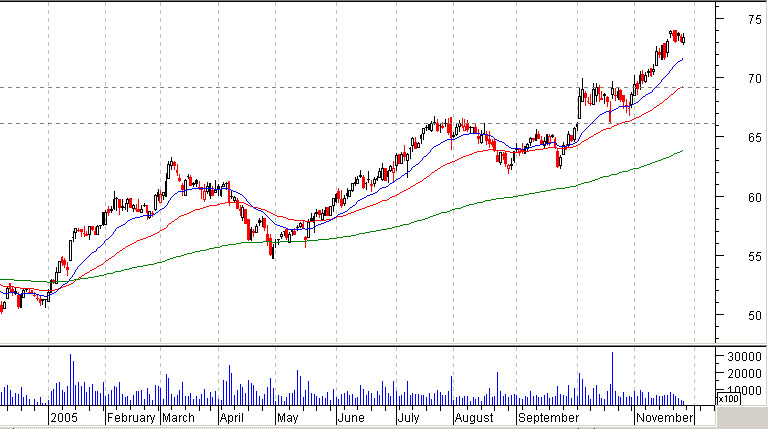Select the April month label
Viewport: 768px width, 429px height.
tap(232, 418)
